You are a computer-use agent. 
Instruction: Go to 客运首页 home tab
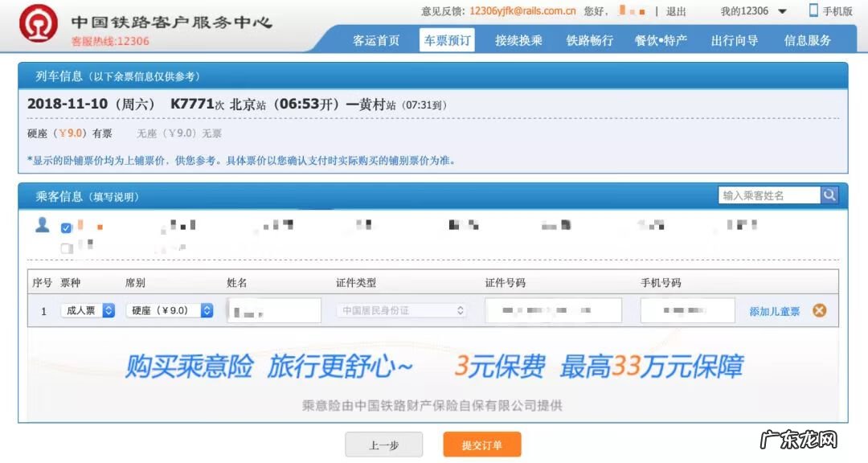(375, 39)
